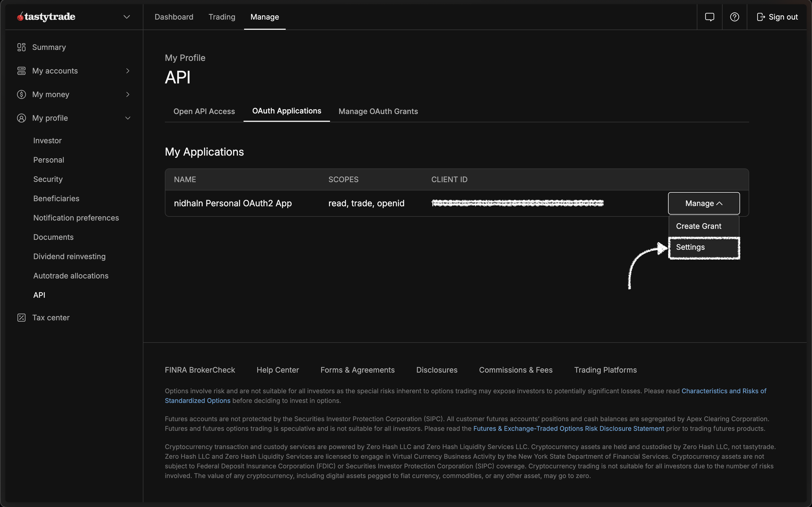Open the dropdown arrow next to the tastytrade logo
Image resolution: width=812 pixels, height=507 pixels.
point(126,16)
